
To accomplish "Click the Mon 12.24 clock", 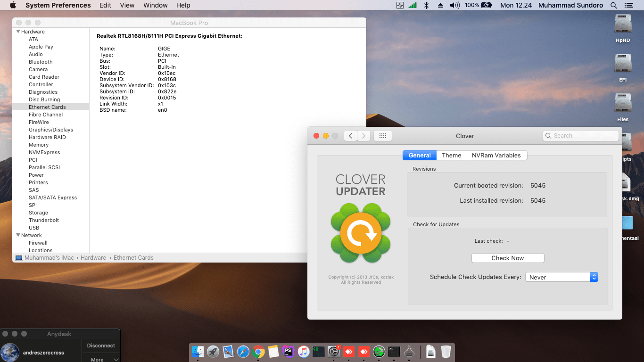I will pos(516,5).
